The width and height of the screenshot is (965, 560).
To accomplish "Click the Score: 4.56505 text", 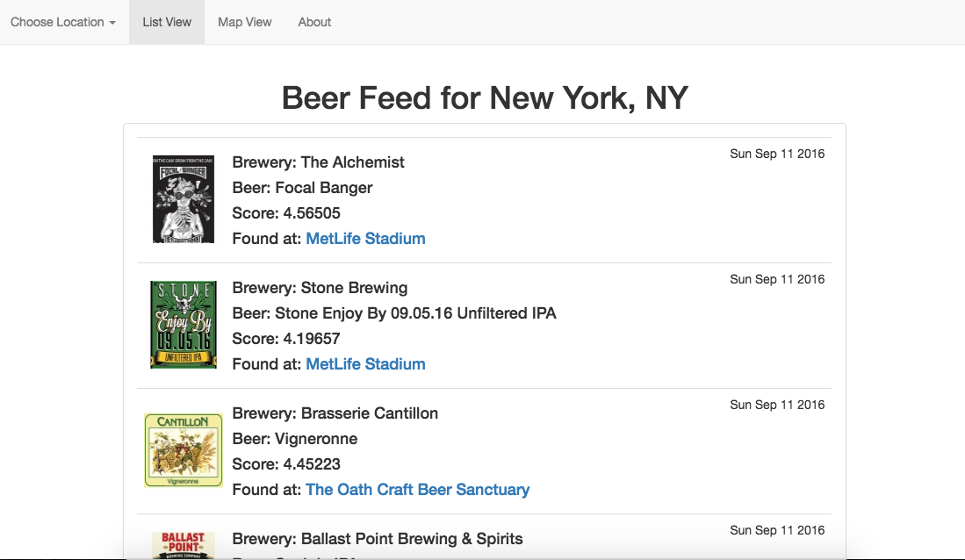I will (x=286, y=213).
